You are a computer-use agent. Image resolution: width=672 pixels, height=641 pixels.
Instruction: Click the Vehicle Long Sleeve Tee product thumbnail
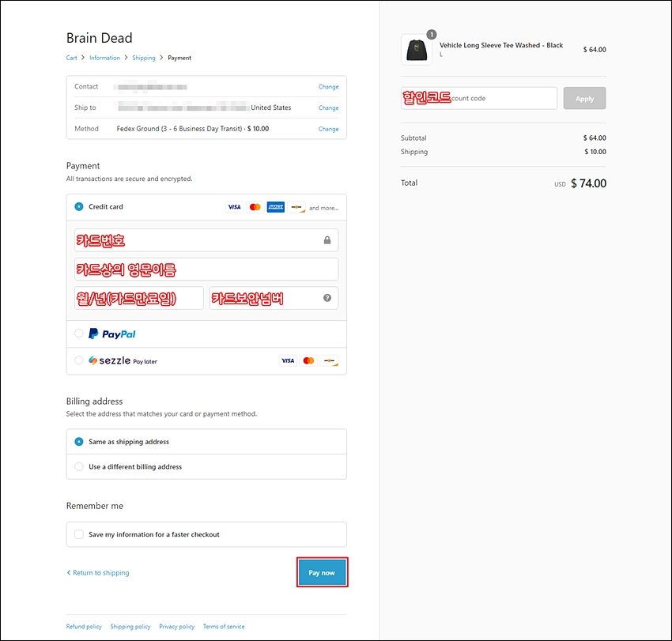tap(417, 50)
